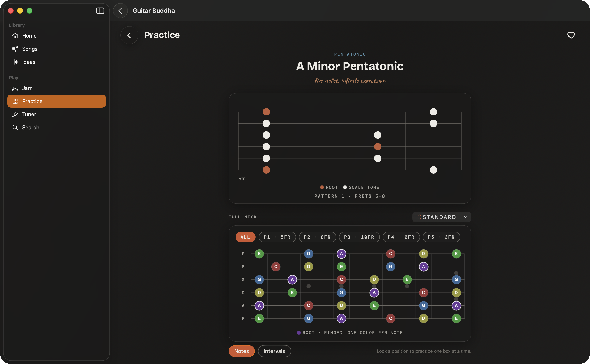Open Home from the house icon
Image resolution: width=590 pixels, height=364 pixels.
click(15, 36)
